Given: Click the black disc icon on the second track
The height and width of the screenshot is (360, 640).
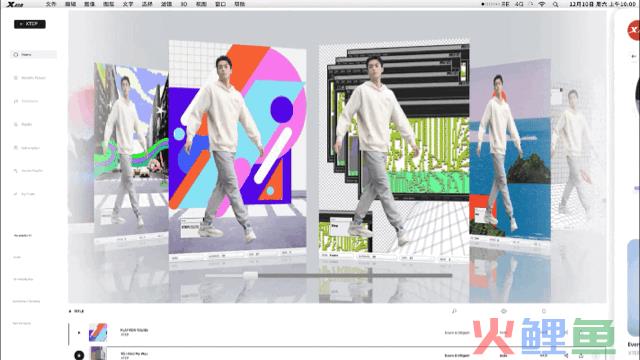Looking at the screenshot, I should 79,355.
